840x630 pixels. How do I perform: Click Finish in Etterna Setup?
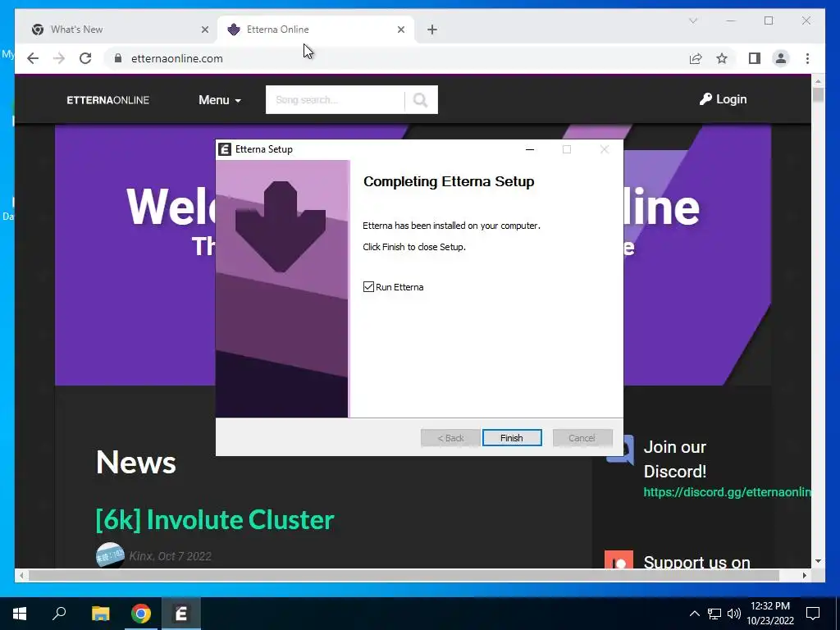[x=512, y=438]
